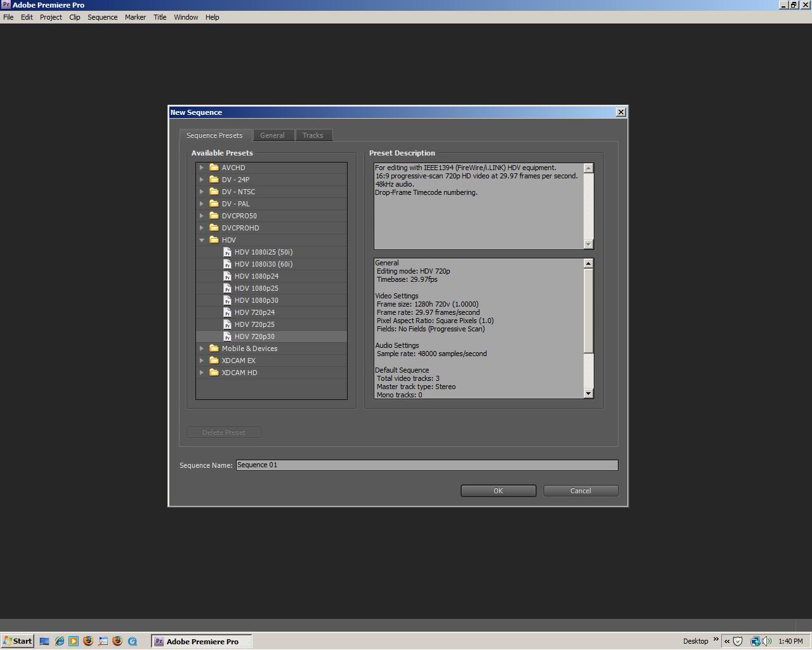Click the volume speaker tray icon
This screenshot has width=812, height=650.
(x=766, y=641)
